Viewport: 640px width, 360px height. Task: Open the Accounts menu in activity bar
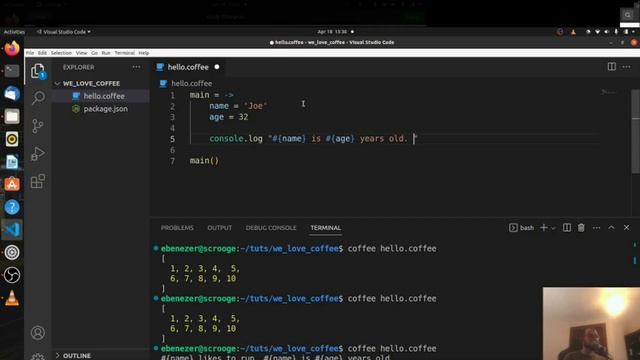[38, 333]
